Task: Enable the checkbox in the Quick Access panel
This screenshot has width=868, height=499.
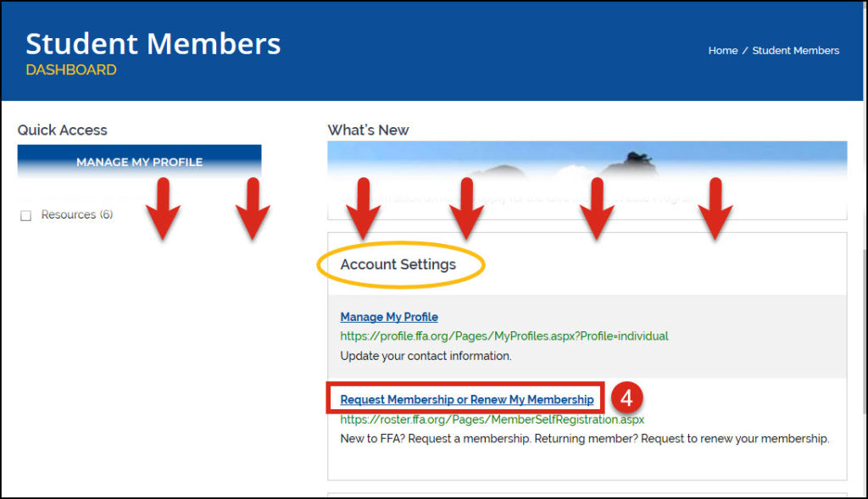Action: pyautogui.click(x=24, y=214)
